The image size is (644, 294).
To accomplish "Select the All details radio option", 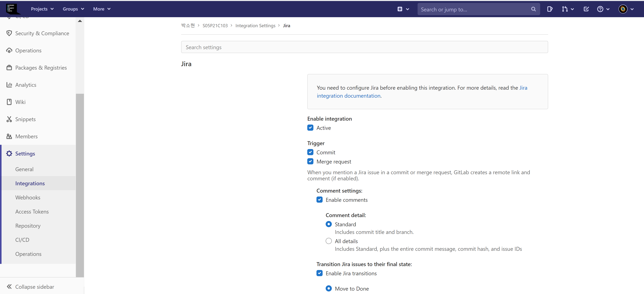I will tap(329, 241).
